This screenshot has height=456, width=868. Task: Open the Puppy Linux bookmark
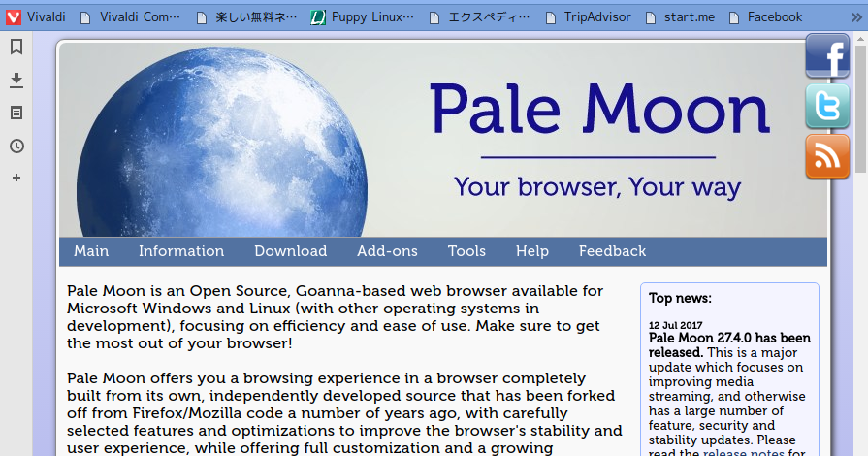coord(362,17)
